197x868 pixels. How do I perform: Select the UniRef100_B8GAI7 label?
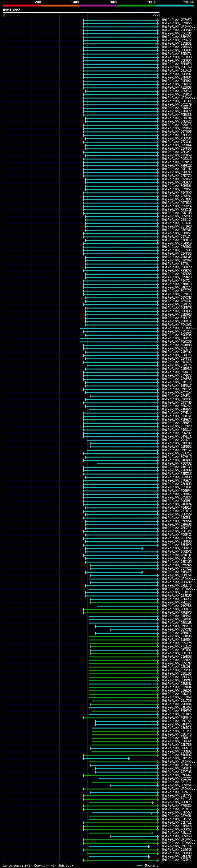tap(177, 609)
